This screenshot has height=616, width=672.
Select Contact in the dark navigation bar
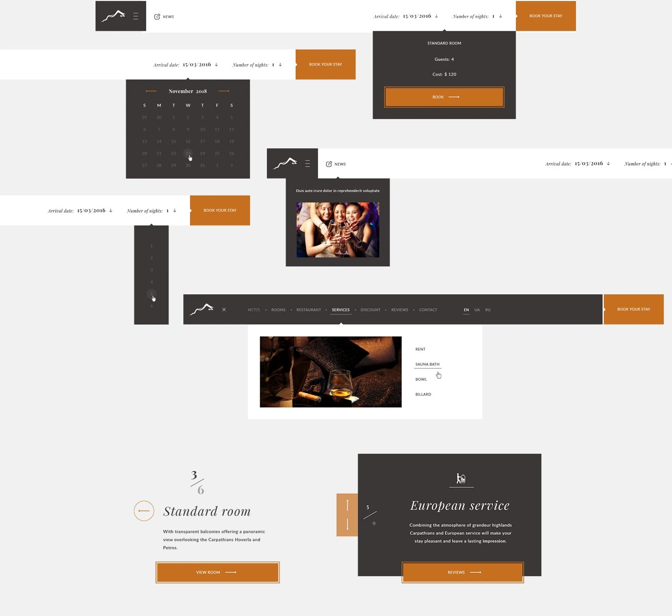[428, 310]
